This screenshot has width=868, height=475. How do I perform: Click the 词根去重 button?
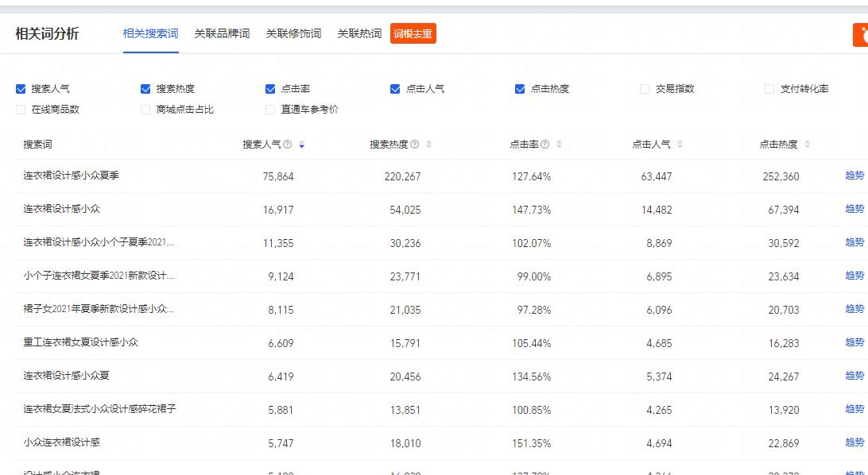(x=413, y=33)
